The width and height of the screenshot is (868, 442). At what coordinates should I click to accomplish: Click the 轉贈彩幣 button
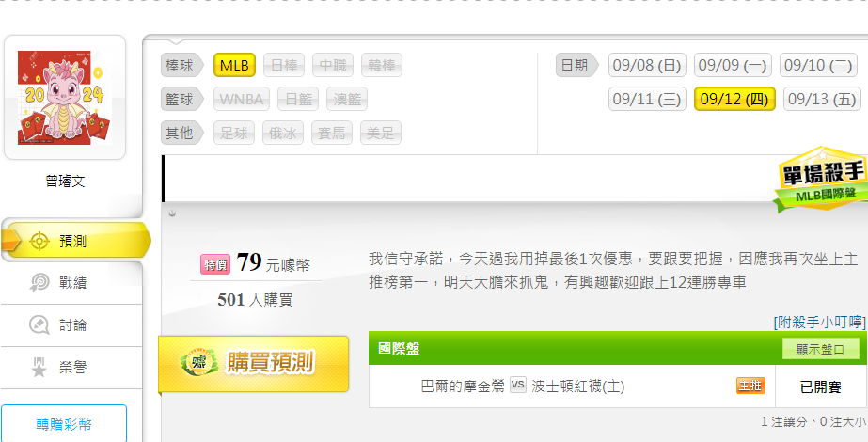point(64,424)
